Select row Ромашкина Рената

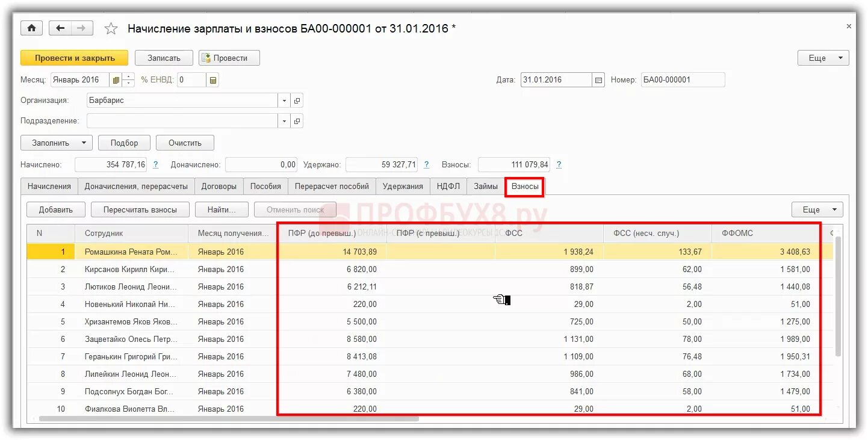click(x=430, y=252)
